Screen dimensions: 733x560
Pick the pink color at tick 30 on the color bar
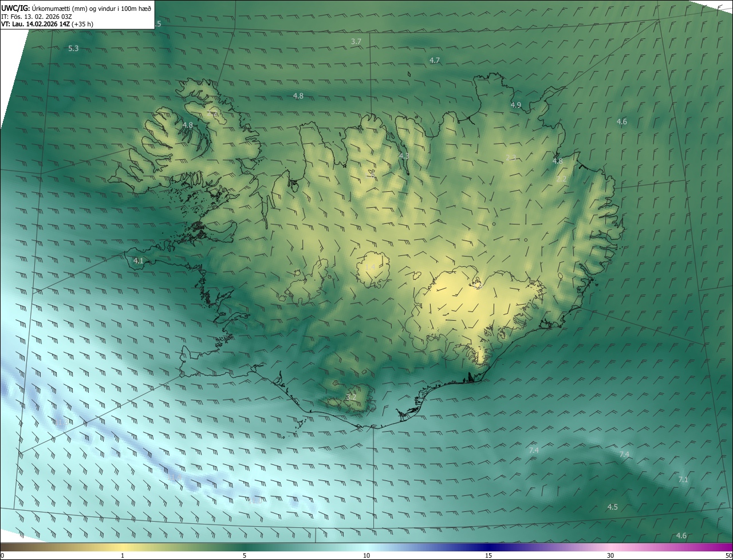click(610, 547)
